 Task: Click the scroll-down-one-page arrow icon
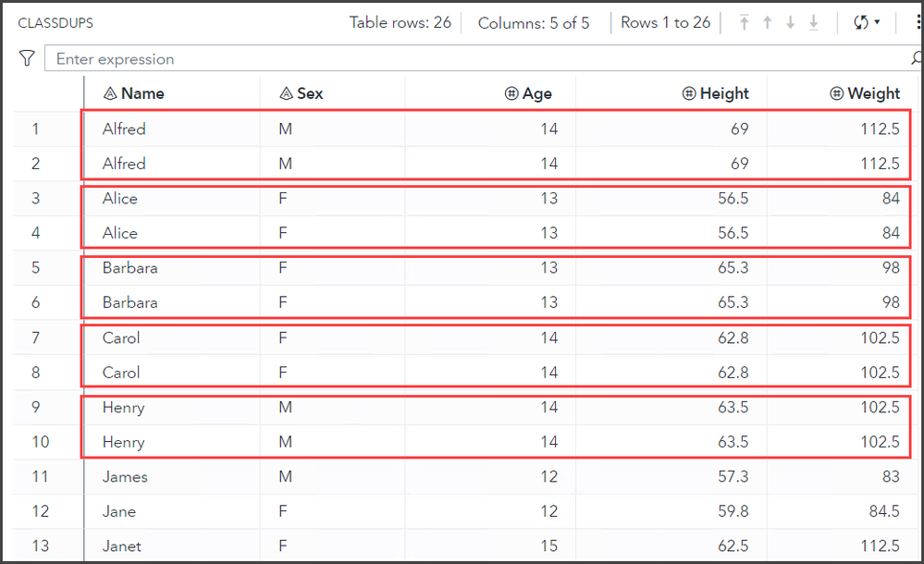(x=792, y=21)
